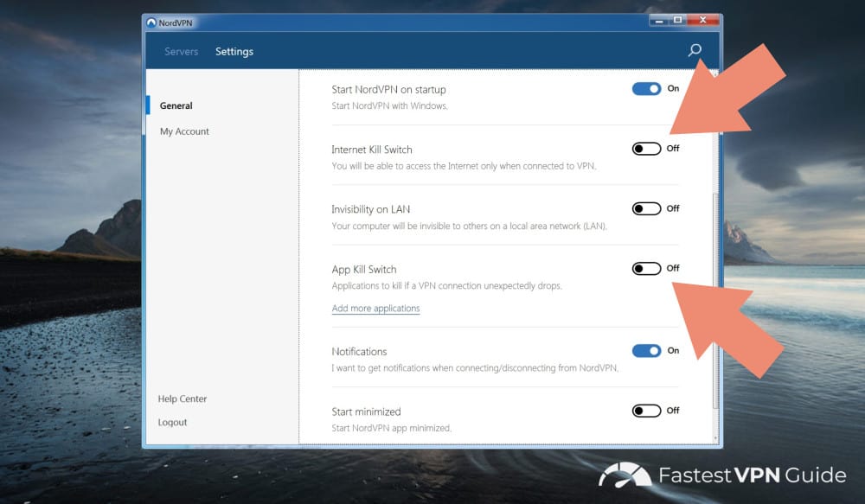Switch to the Servers tab
Image resolution: width=865 pixels, height=504 pixels.
[x=181, y=51]
